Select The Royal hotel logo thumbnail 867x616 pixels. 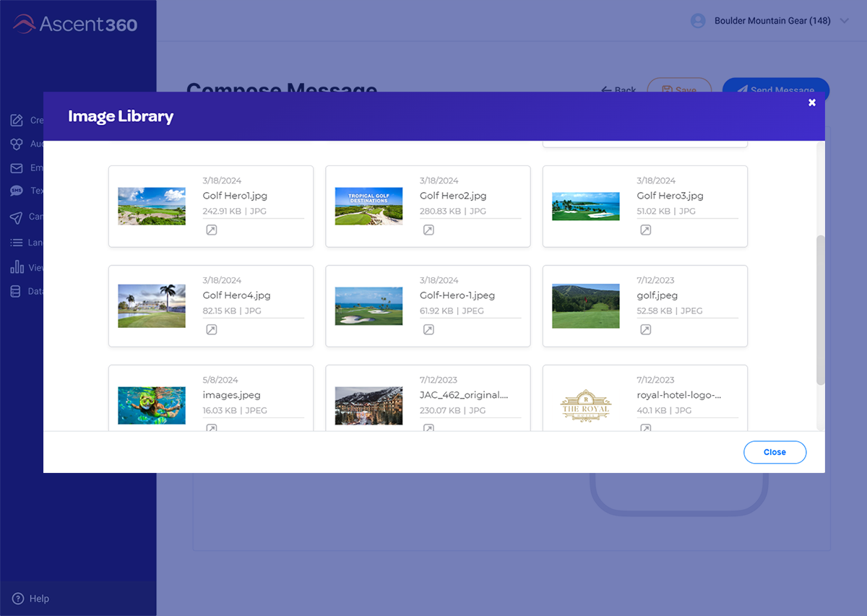click(585, 406)
